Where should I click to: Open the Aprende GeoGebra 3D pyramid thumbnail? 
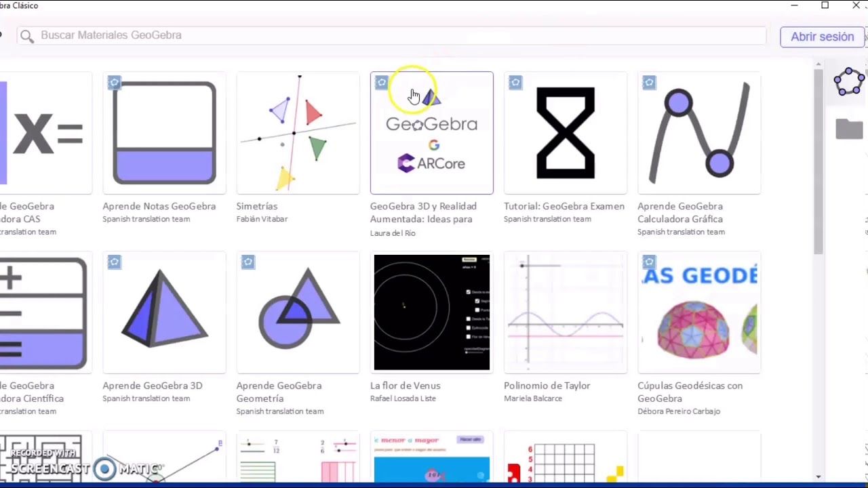[x=165, y=312]
